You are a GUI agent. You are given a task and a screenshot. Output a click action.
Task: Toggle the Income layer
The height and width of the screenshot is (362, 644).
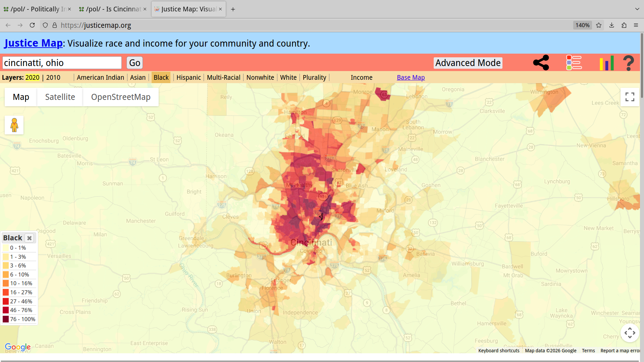click(361, 77)
